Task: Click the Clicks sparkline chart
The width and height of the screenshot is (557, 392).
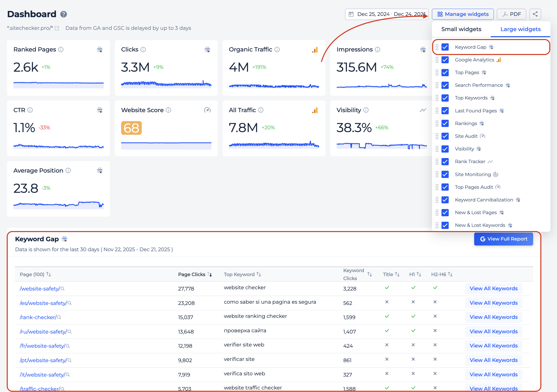Action: pyautogui.click(x=166, y=84)
